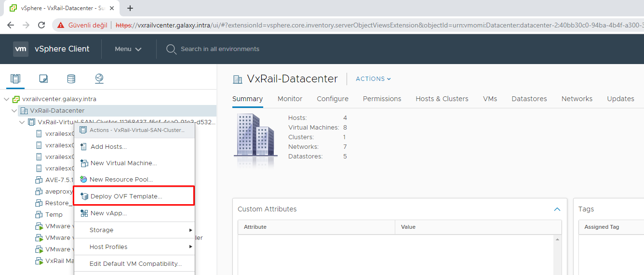Select Add Hosts... from context menu
Image resolution: width=644 pixels, height=275 pixels.
pyautogui.click(x=134, y=147)
